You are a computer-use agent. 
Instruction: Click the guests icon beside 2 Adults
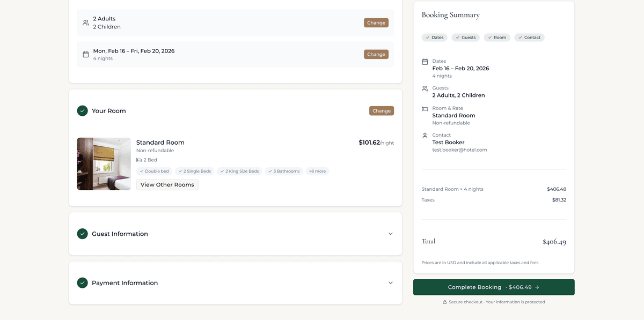point(85,22)
